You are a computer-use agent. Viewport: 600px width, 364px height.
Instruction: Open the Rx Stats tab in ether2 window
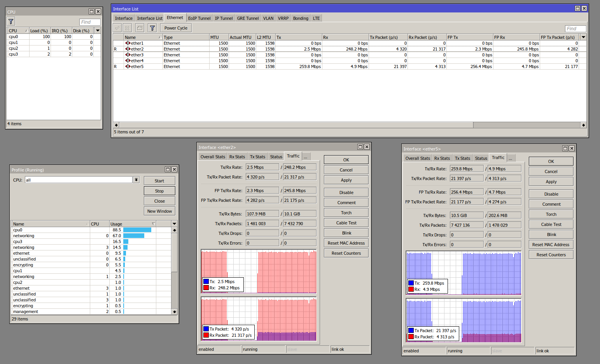[x=237, y=157]
